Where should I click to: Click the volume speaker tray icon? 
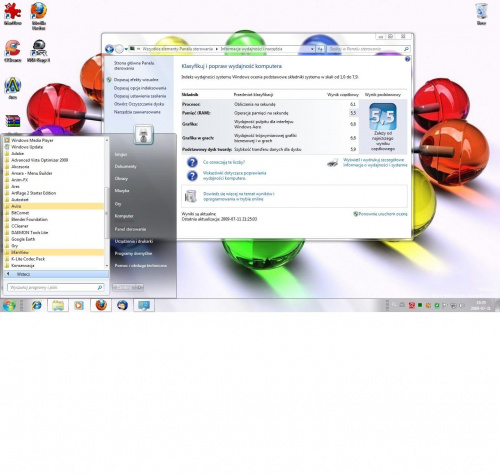click(x=461, y=305)
